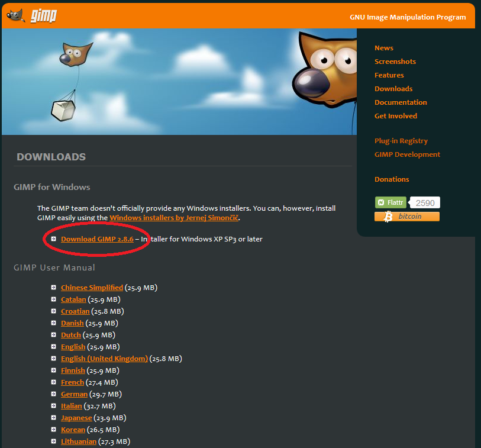Click the Wilber mascot logo in header
The image size is (481, 448).
(15, 15)
